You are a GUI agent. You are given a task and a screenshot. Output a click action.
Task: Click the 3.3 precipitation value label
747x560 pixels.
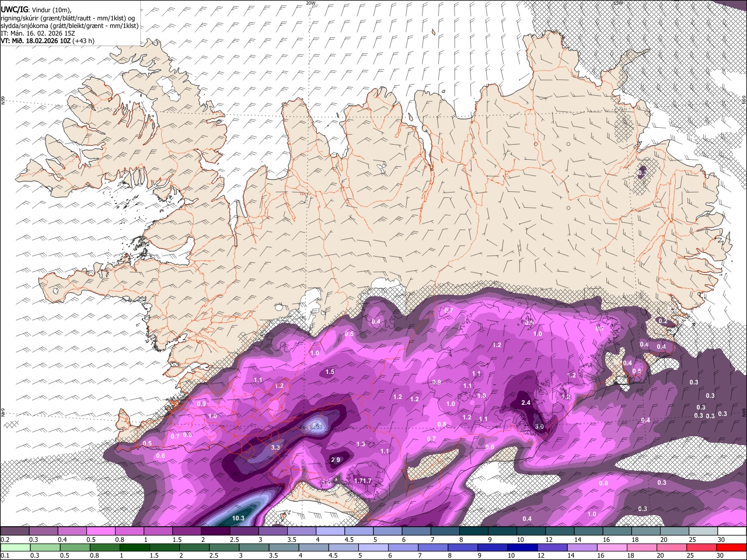(x=276, y=447)
